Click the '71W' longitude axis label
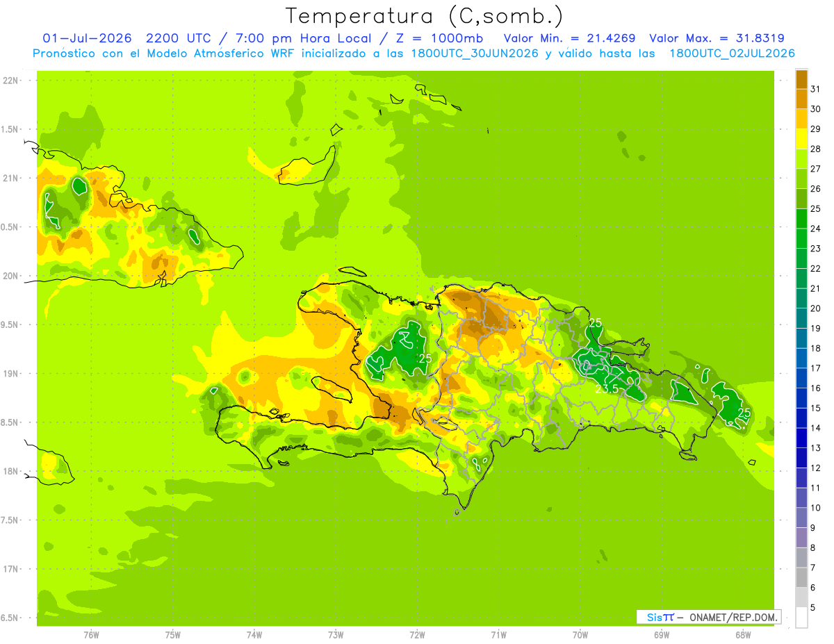The image size is (834, 644). click(498, 635)
